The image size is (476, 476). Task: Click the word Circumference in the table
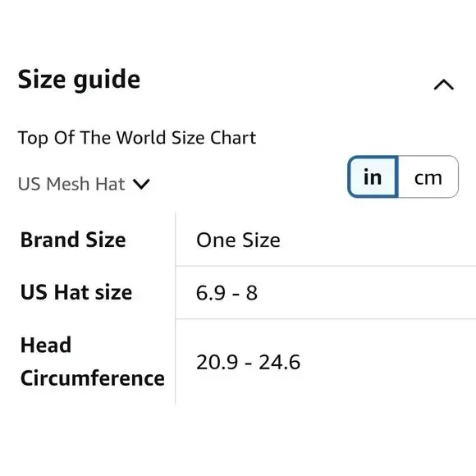coord(93,378)
